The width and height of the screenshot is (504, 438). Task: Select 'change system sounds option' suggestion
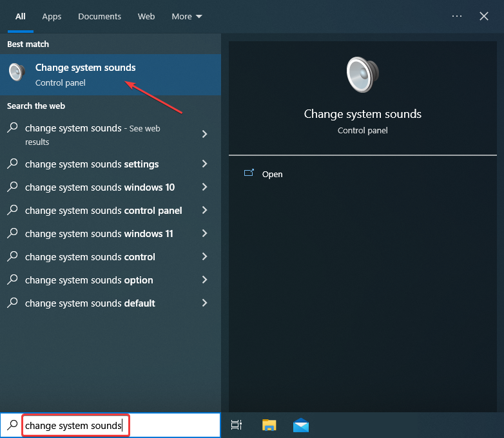[110, 280]
